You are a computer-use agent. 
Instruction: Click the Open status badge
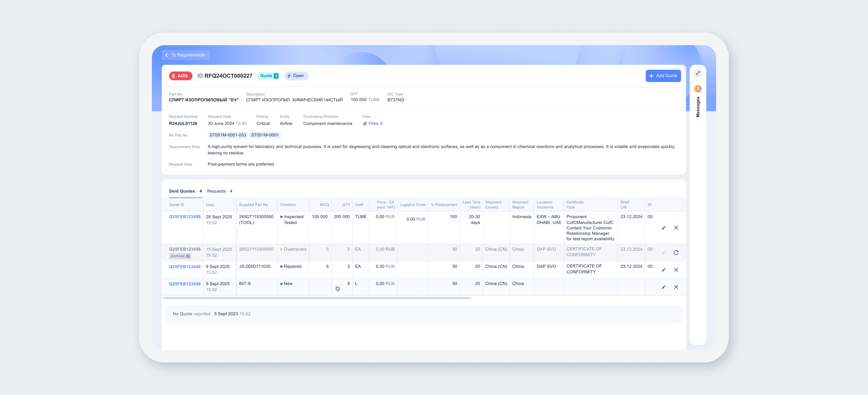(296, 76)
